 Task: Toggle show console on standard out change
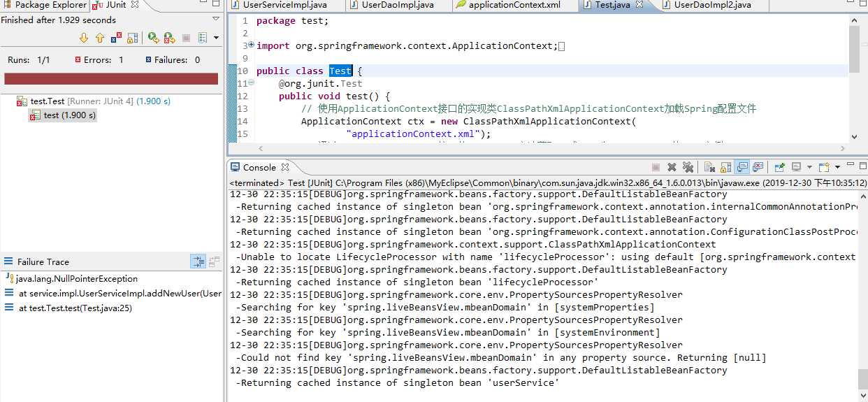coord(742,167)
